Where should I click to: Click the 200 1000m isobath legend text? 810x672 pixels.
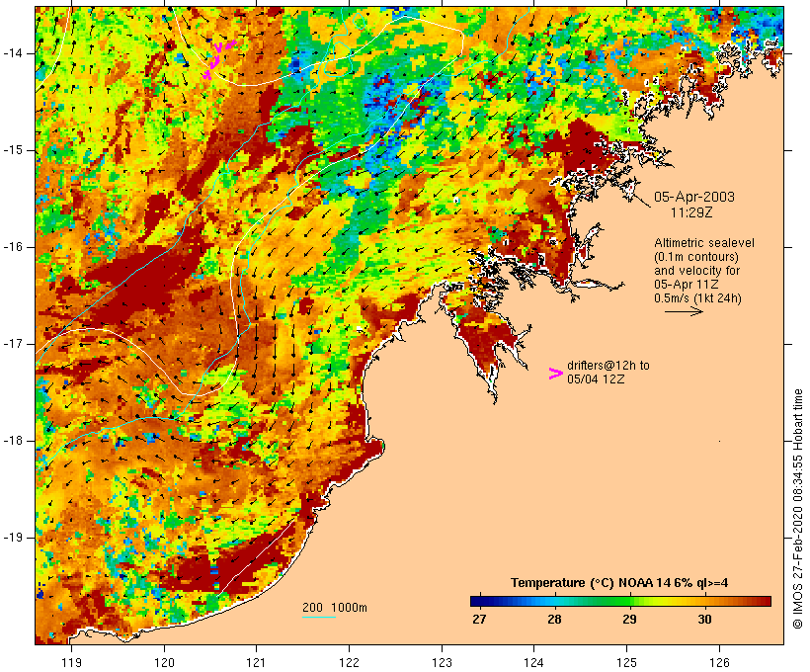[x=335, y=608]
